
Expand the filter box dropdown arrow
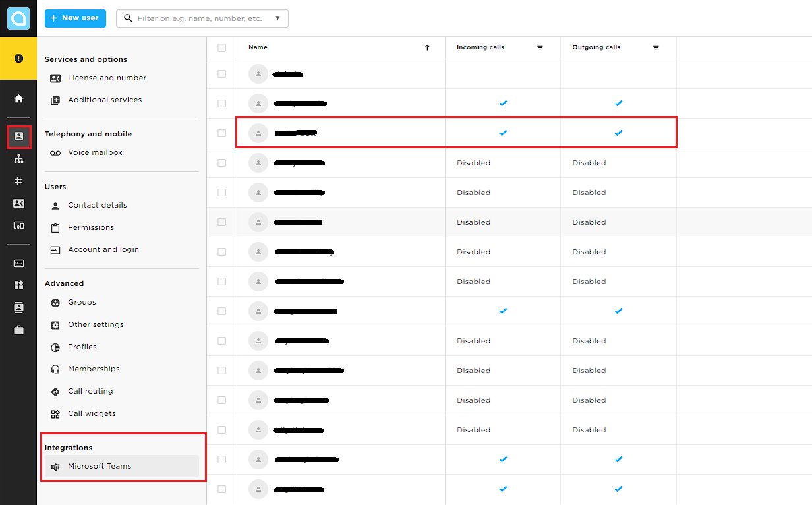coord(277,18)
